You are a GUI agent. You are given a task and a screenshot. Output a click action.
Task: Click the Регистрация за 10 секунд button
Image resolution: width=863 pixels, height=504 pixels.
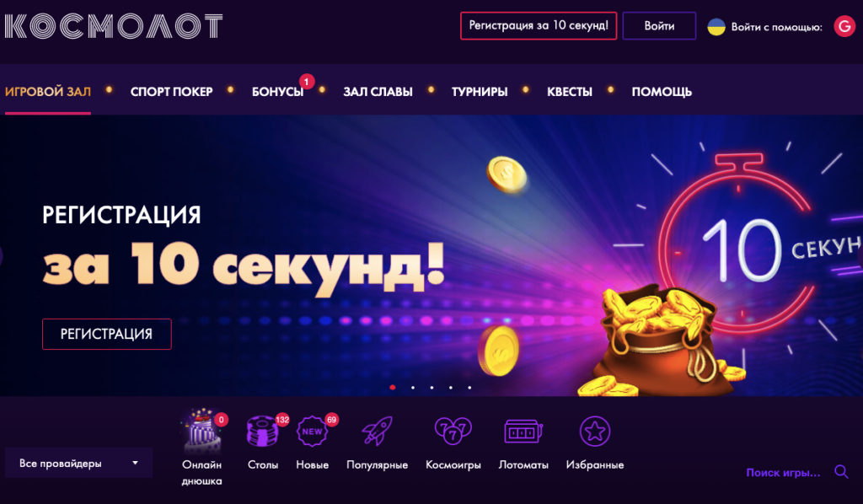[539, 26]
